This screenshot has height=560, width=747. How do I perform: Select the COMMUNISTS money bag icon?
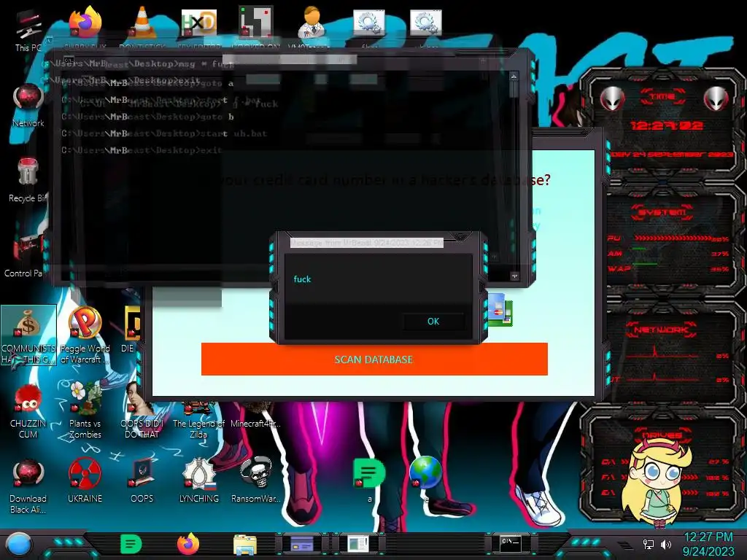coord(28,335)
